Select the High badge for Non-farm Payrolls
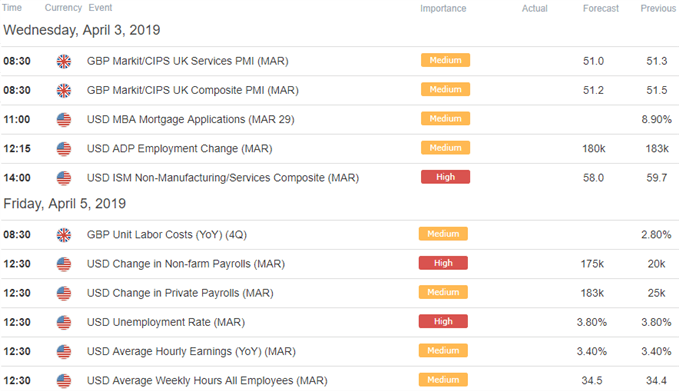The image size is (679, 391). 443,263
